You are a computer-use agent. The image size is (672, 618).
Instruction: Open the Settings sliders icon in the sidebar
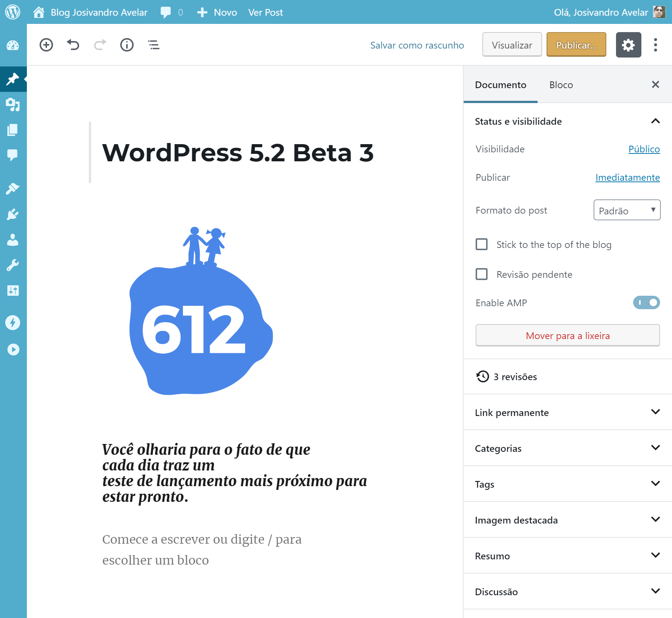[13, 290]
